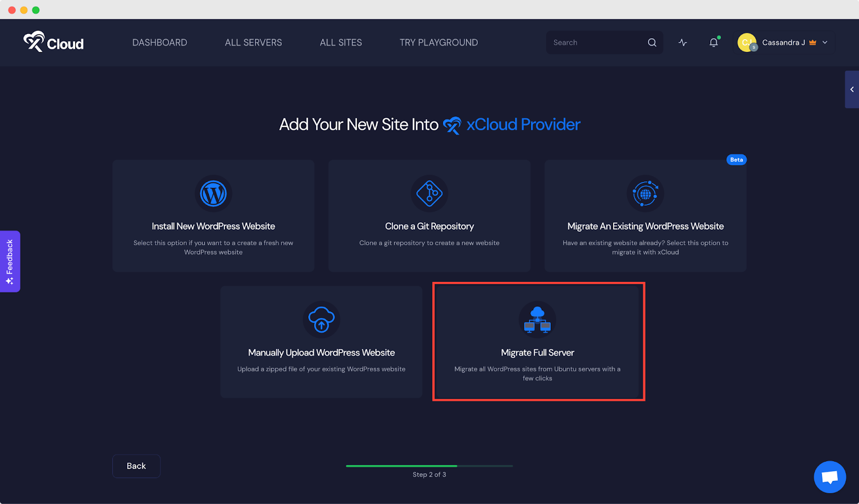859x504 pixels.
Task: Click the Step 2 of 3 progress bar
Action: [429, 466]
